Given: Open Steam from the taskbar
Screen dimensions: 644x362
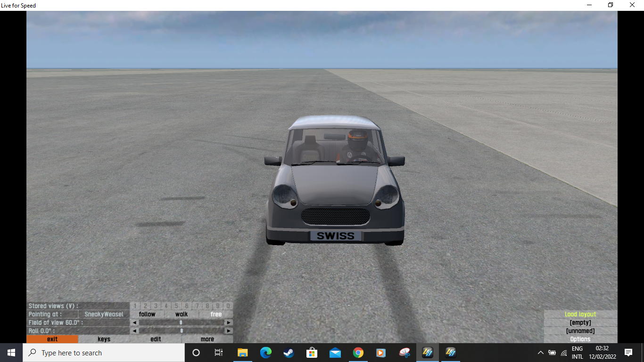Looking at the screenshot, I should click(x=289, y=353).
